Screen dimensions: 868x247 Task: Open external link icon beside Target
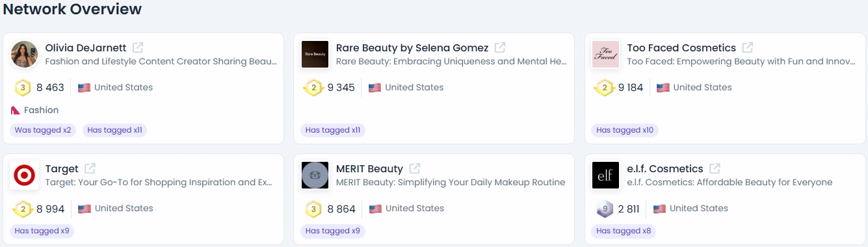(90, 168)
